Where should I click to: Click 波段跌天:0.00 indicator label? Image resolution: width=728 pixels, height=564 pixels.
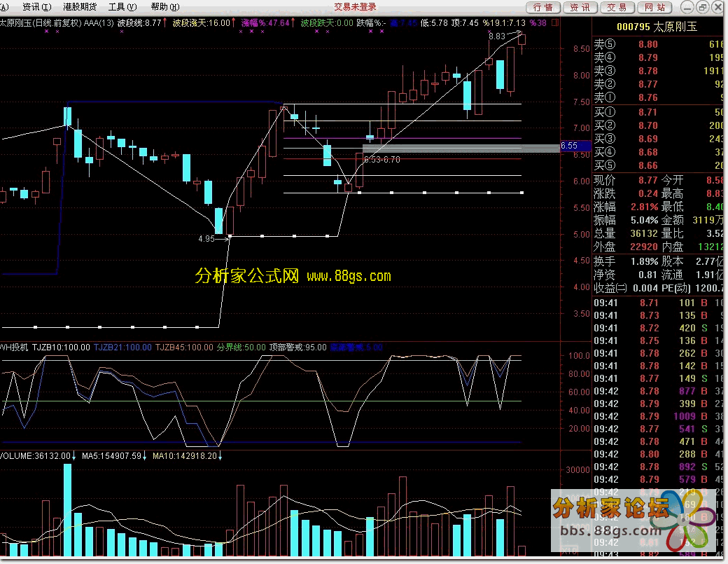327,22
